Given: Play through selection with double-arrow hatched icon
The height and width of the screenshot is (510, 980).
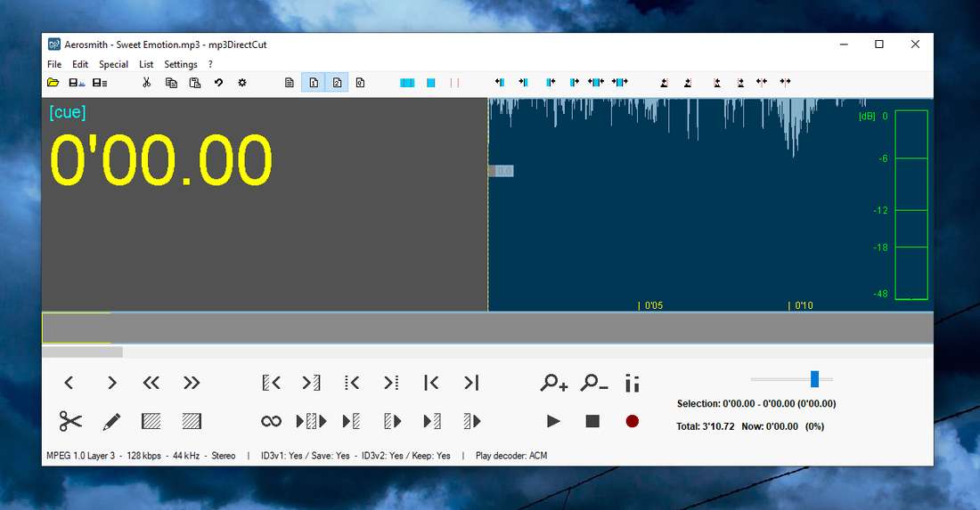Looking at the screenshot, I should tap(311, 421).
